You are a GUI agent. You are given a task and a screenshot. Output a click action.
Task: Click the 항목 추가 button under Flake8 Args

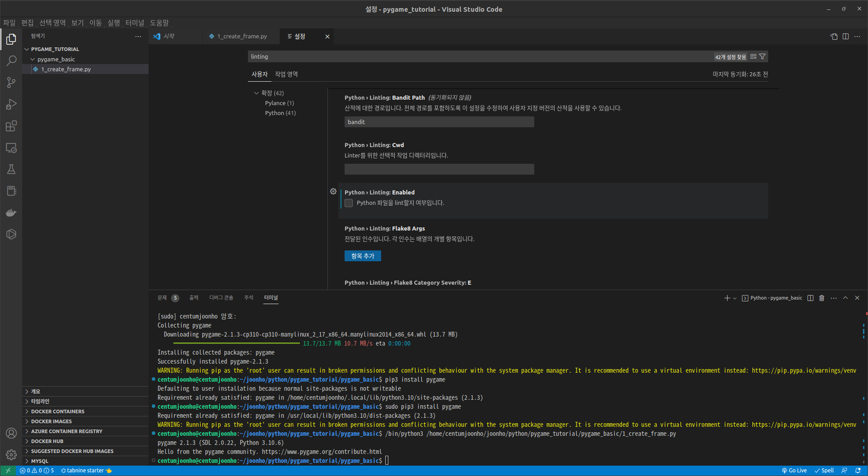coord(363,256)
